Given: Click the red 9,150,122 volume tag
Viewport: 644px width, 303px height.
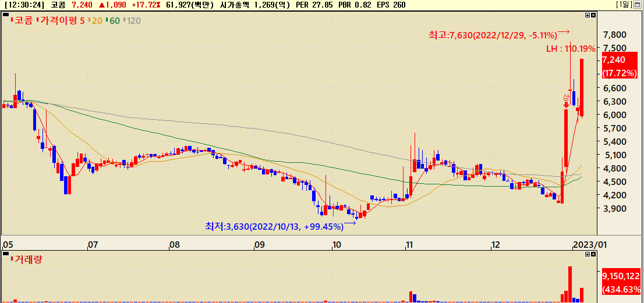Looking at the screenshot, I should coord(621,281).
